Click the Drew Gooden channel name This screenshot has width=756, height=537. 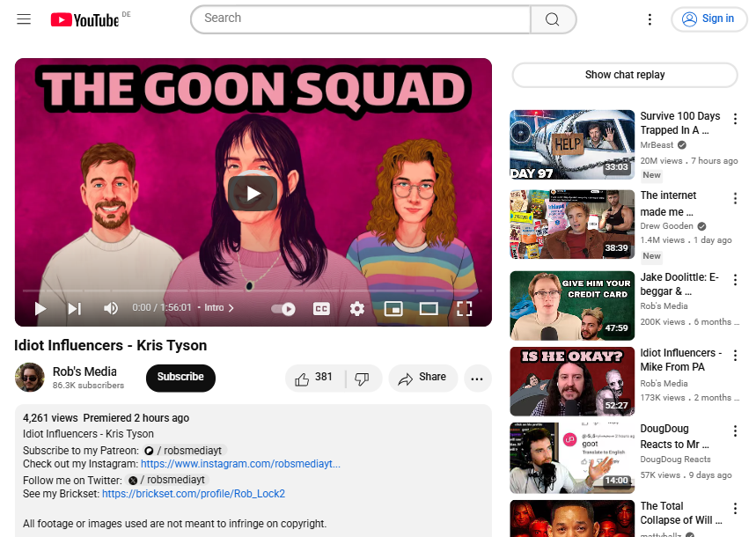tap(667, 226)
